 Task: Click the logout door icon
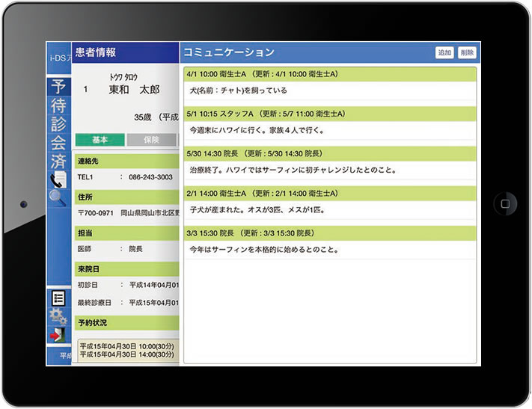pyautogui.click(x=58, y=334)
